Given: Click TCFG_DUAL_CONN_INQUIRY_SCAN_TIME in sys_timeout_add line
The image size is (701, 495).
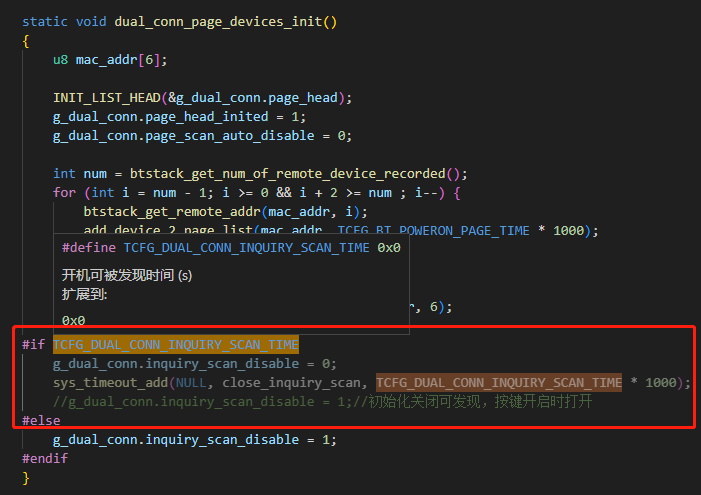Looking at the screenshot, I should pos(499,383).
